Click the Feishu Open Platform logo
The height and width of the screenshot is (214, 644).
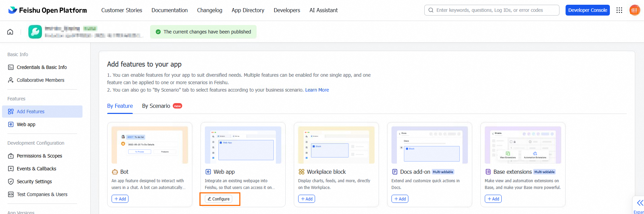click(47, 10)
